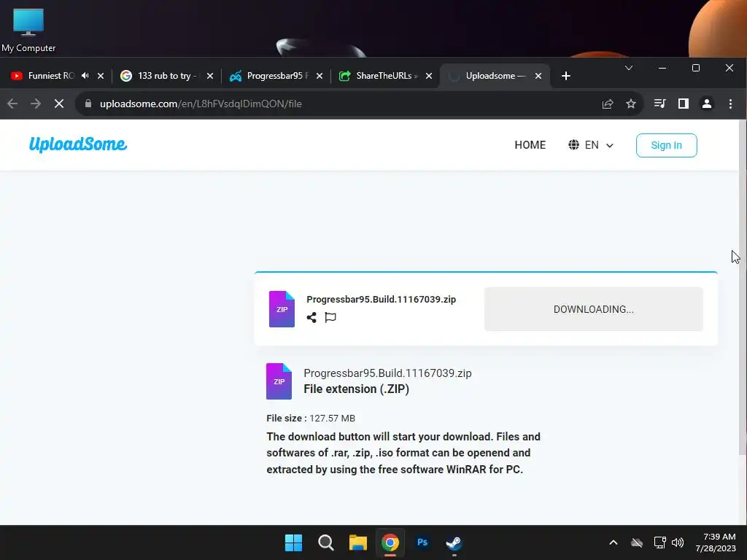
Task: Expand the tab search chevron
Action: tap(629, 68)
